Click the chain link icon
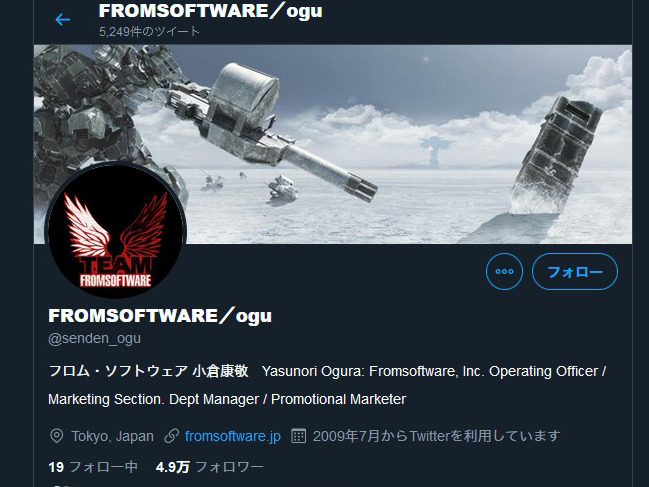 point(171,436)
